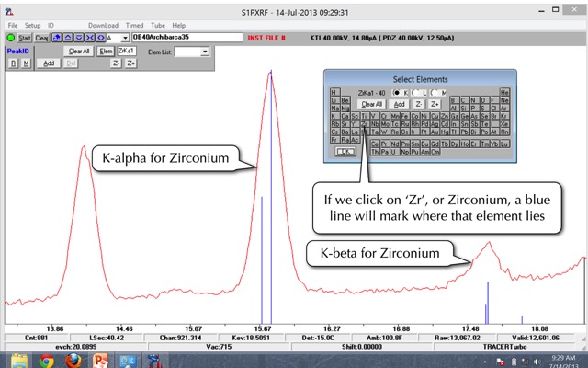Click OK in the Select Elements dialog
The width and height of the screenshot is (588, 368).
[x=345, y=151]
